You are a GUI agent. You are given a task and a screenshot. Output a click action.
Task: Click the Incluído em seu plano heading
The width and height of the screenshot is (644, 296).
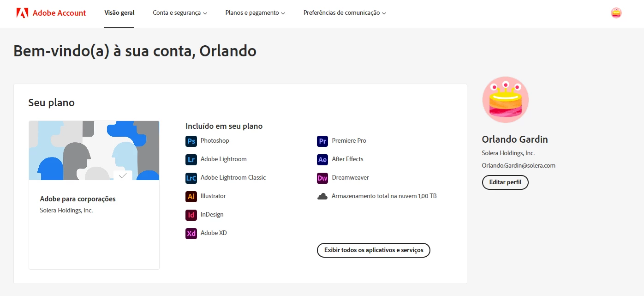point(224,126)
